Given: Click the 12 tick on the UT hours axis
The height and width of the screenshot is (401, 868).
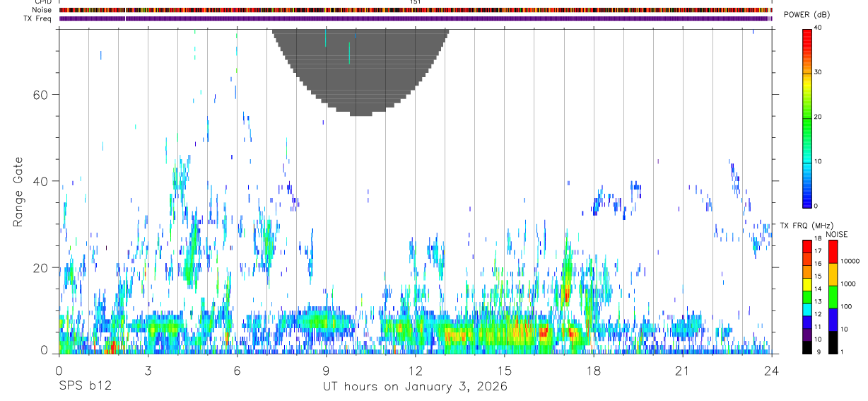Looking at the screenshot, I should [415, 371].
